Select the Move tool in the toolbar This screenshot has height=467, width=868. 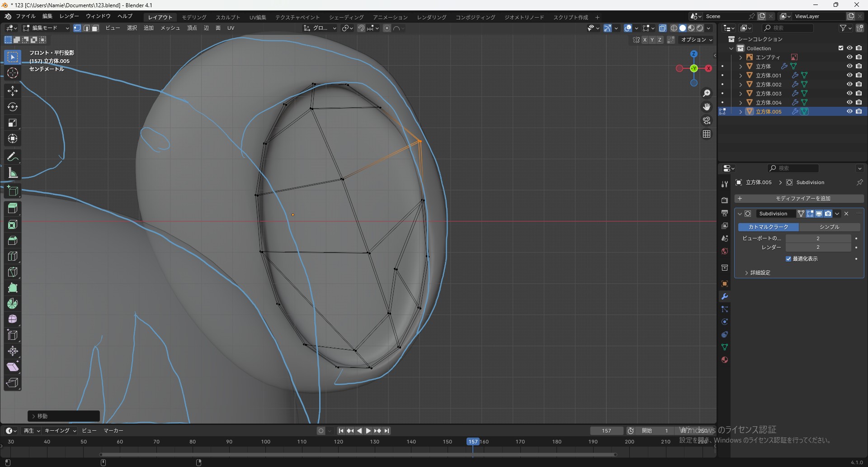[12, 91]
